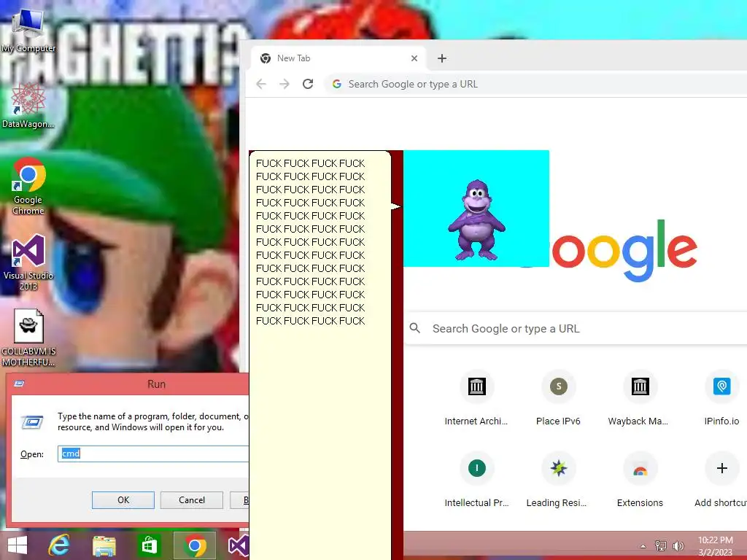Click the gorilla's yellow speech bubble text

(x=310, y=242)
